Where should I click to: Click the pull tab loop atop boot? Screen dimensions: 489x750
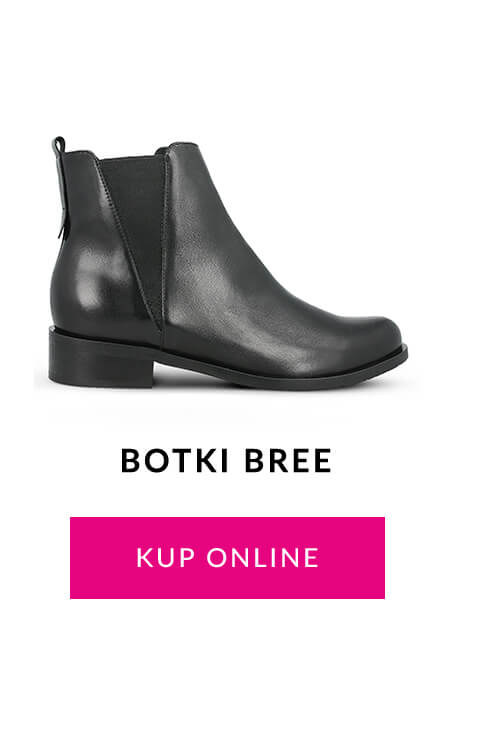tap(59, 145)
